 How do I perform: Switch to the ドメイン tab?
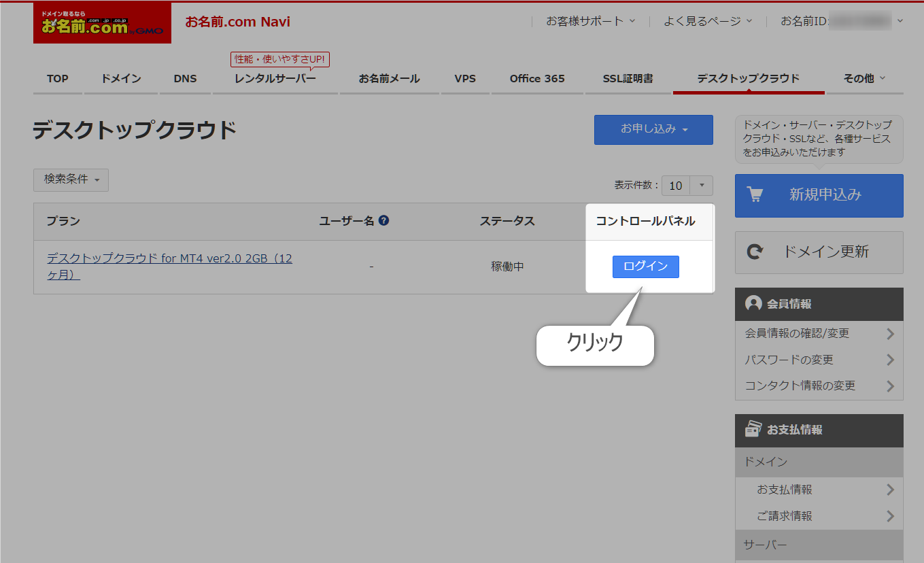pos(121,79)
